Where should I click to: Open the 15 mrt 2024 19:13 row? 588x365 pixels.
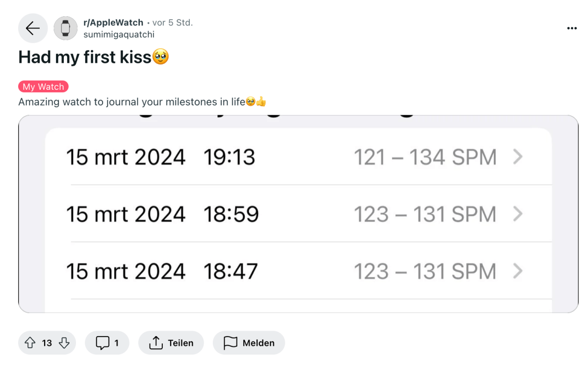pyautogui.click(x=298, y=157)
